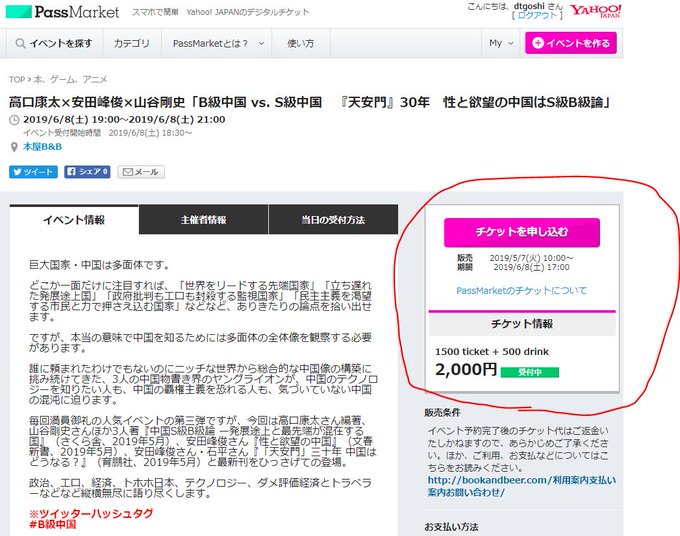Click the お支払い方法 heading
680x536 pixels.
pos(451,527)
